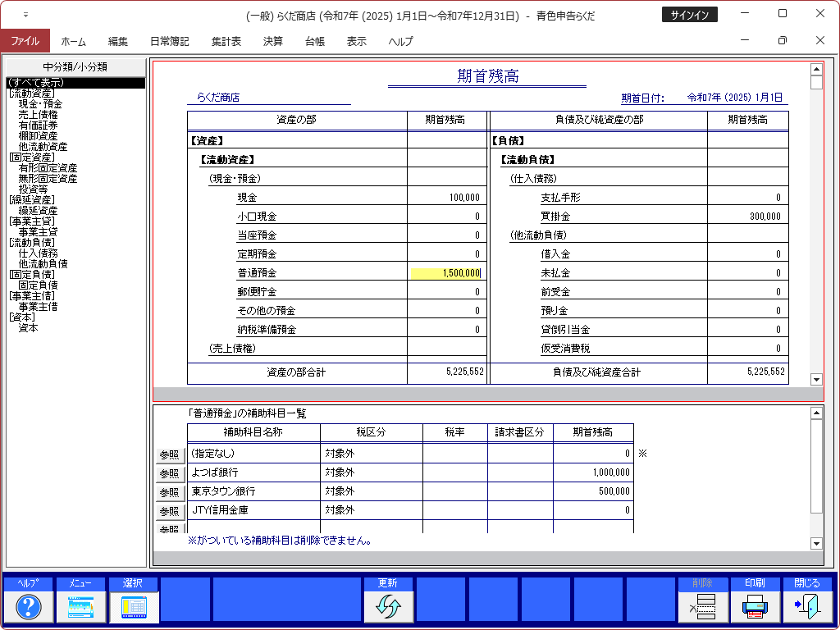Click the サインイン button
This screenshot has width=840, height=630.
coord(689,15)
